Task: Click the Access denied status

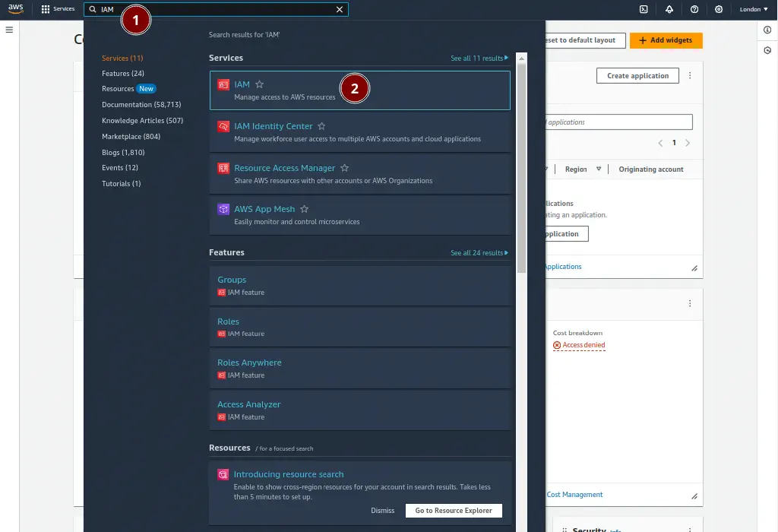Action: 579,345
